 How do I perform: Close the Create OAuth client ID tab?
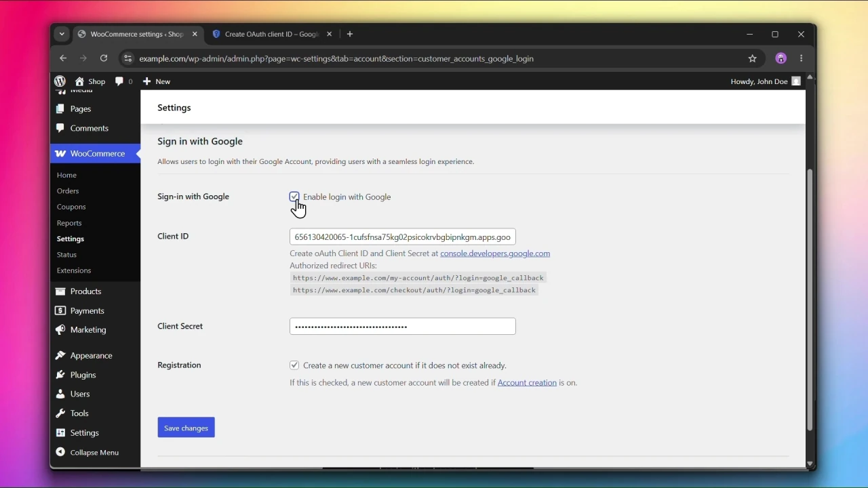[330, 35]
